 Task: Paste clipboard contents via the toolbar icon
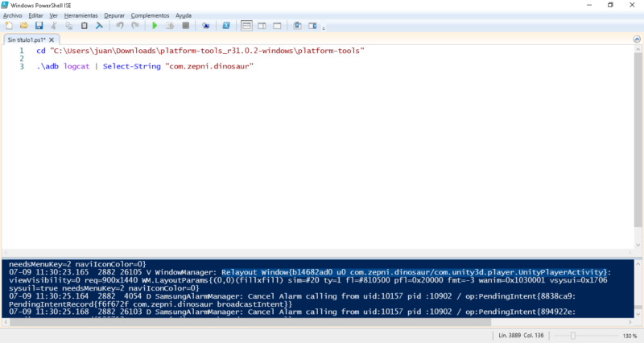point(85,26)
